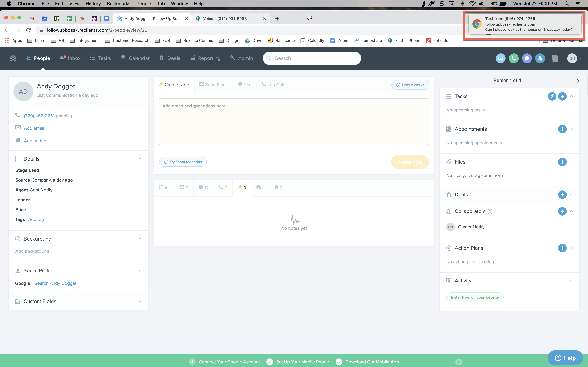Add a new appointment with plus icon
Screen dimensions: 588x367
click(x=562, y=129)
